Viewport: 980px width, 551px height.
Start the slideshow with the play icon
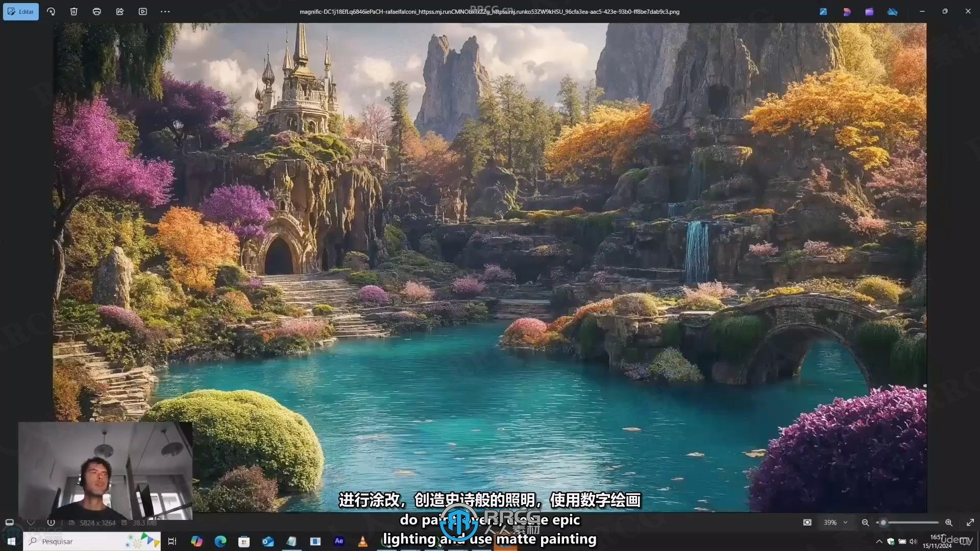pos(143,11)
